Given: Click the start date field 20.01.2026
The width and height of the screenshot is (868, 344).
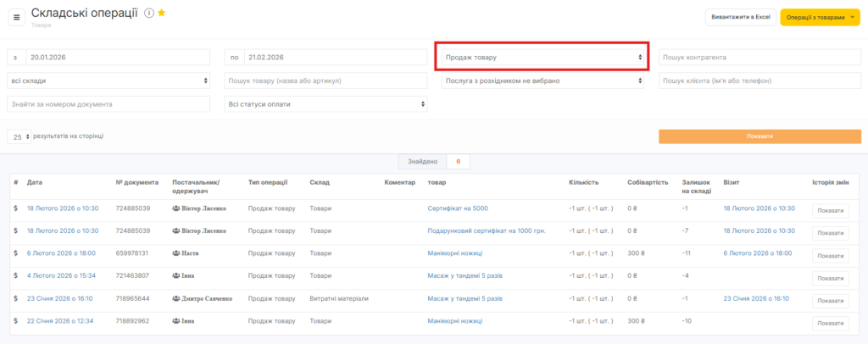Looking at the screenshot, I should (x=117, y=57).
